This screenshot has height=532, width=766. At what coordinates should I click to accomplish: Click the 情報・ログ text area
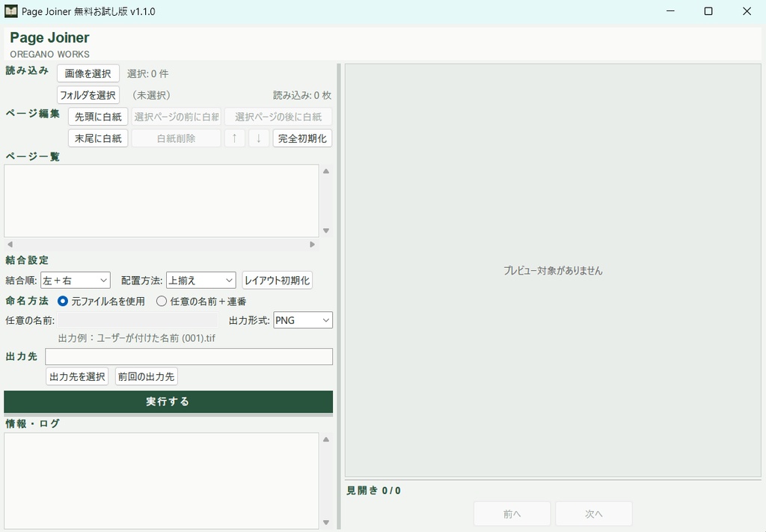click(162, 480)
